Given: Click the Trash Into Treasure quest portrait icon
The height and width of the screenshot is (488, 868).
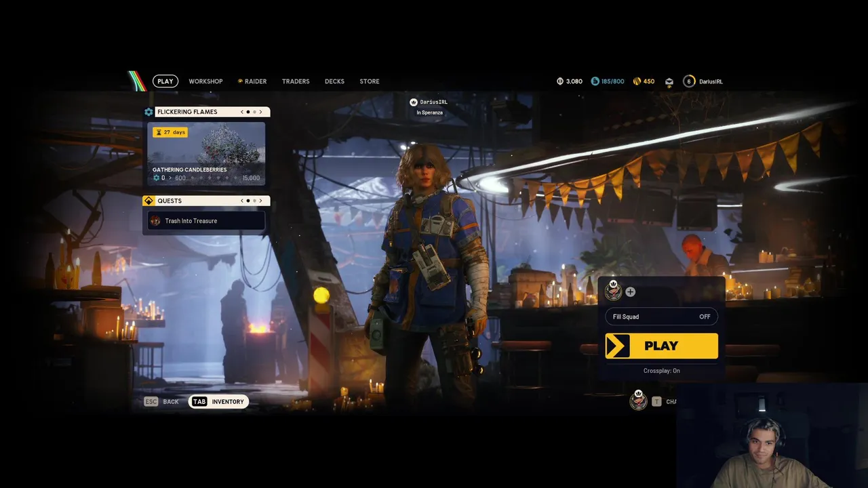Looking at the screenshot, I should [x=155, y=221].
